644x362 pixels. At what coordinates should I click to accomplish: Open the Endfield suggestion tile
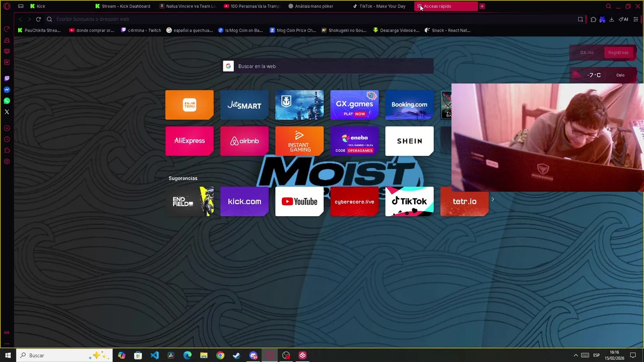(x=189, y=201)
